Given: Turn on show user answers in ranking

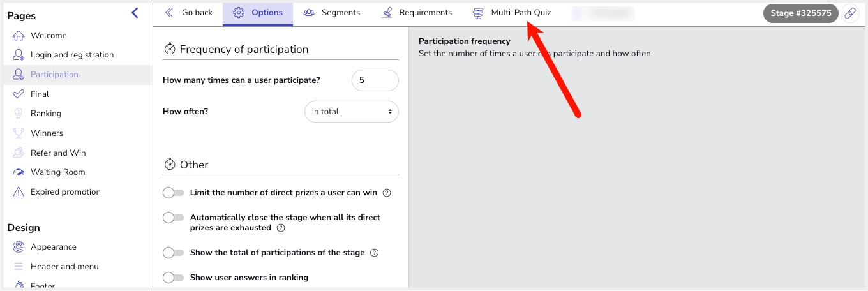Looking at the screenshot, I should [x=173, y=278].
